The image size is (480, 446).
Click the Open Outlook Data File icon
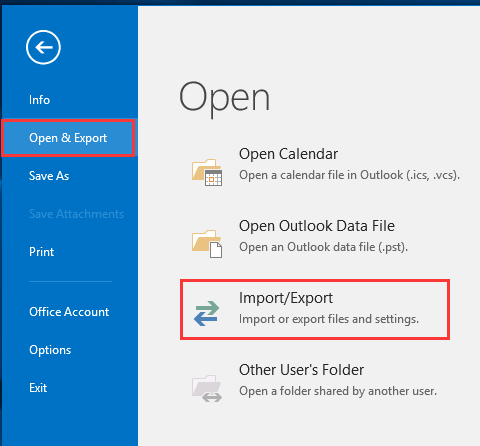(207, 244)
